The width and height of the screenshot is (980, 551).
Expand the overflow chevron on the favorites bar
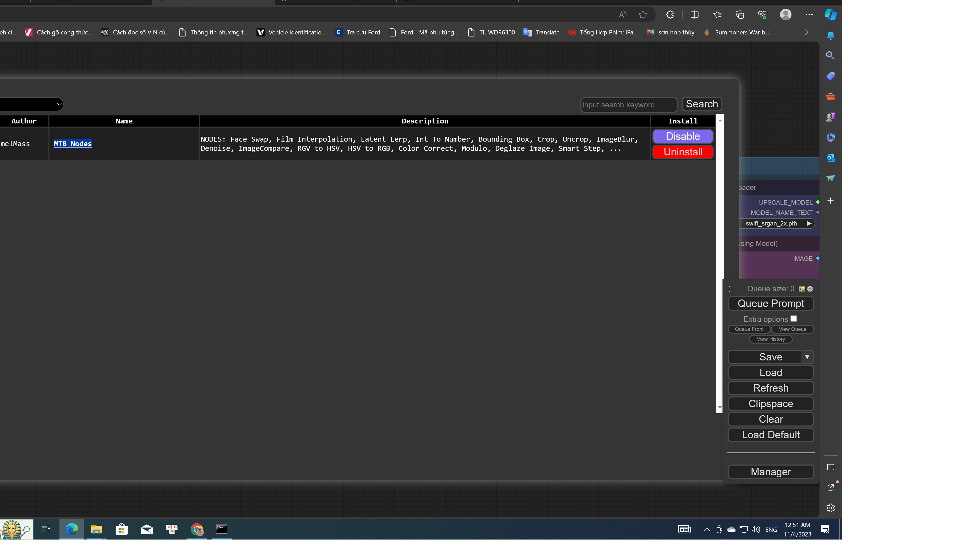[x=806, y=32]
